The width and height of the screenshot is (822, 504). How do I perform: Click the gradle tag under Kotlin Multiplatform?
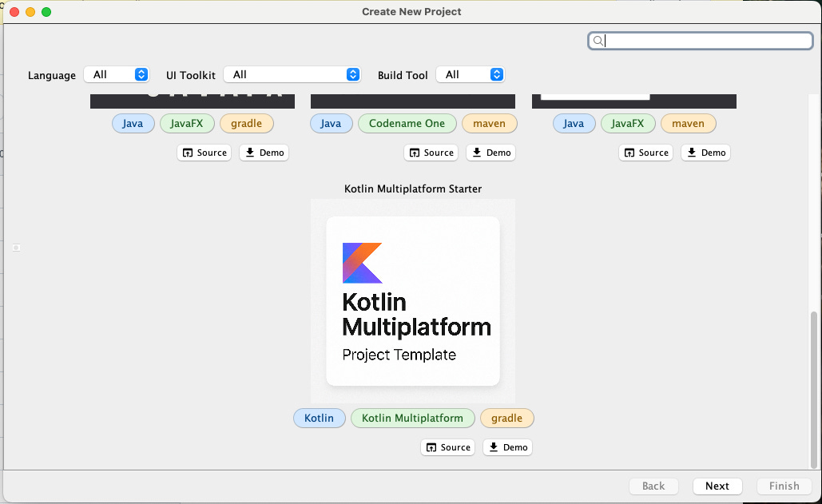[507, 418]
